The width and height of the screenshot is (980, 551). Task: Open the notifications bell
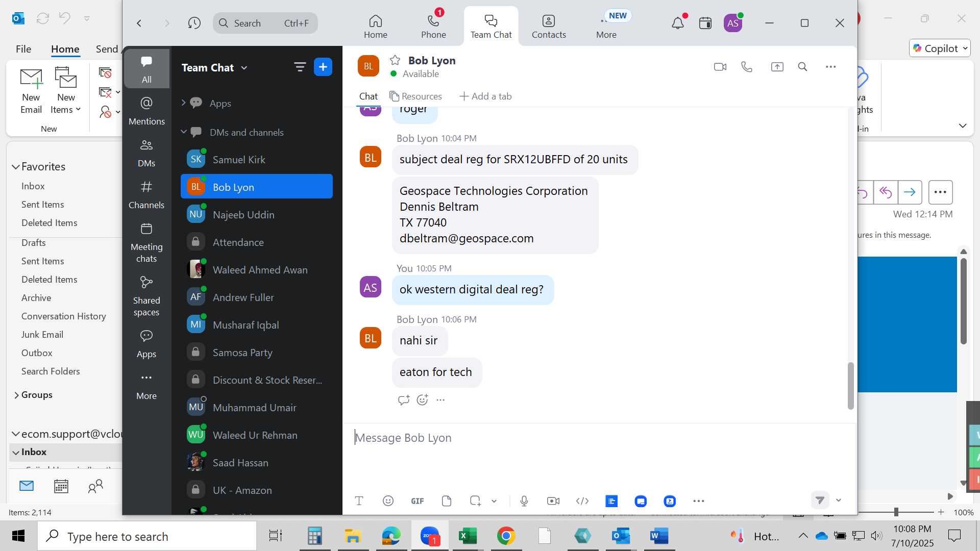[x=678, y=23]
